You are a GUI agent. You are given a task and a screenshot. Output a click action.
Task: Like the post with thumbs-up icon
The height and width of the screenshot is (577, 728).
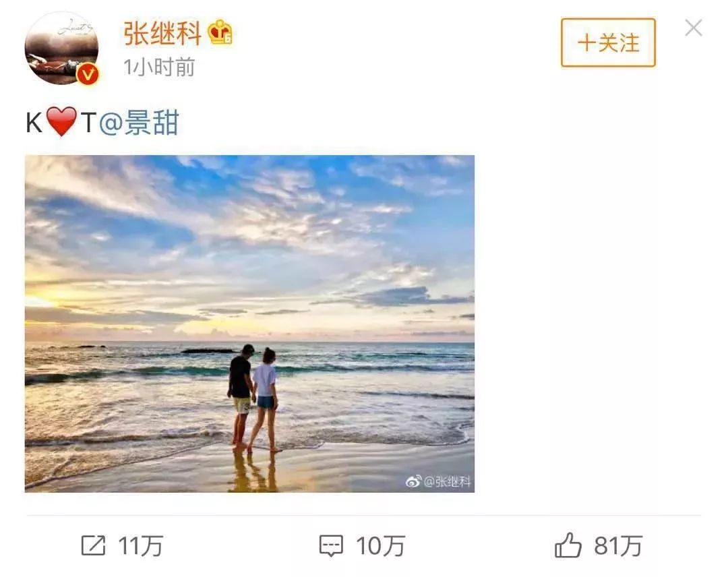click(568, 545)
